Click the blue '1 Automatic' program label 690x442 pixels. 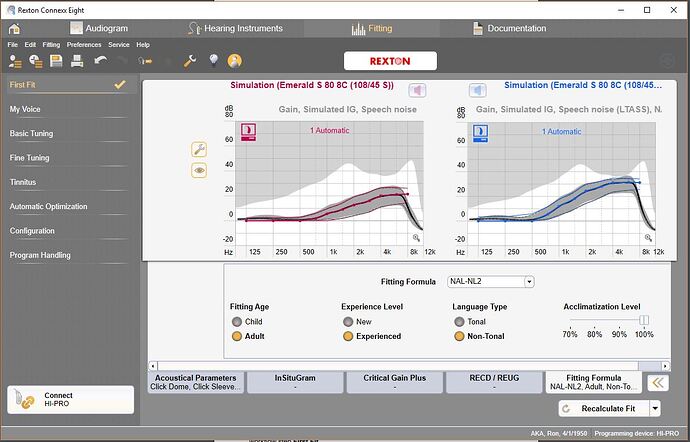pyautogui.click(x=562, y=132)
